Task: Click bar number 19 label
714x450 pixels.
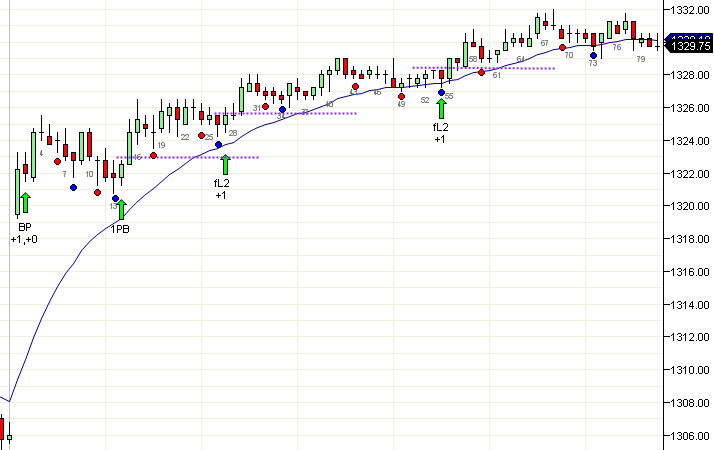Action: point(161,145)
